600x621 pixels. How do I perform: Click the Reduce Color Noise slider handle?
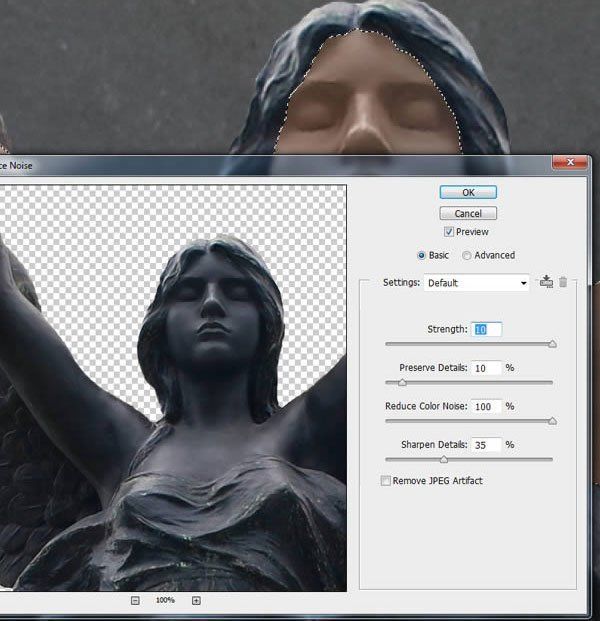[552, 421]
